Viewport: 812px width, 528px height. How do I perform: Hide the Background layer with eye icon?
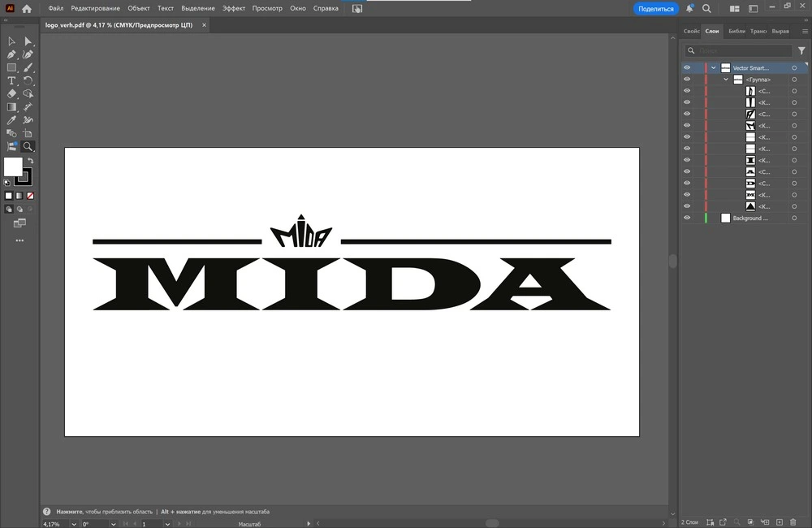point(687,219)
